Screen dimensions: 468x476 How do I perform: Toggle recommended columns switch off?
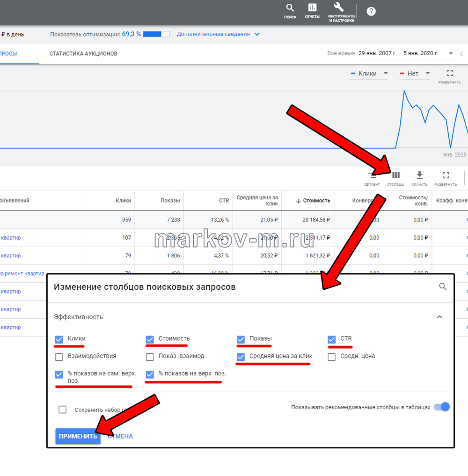pos(441,407)
